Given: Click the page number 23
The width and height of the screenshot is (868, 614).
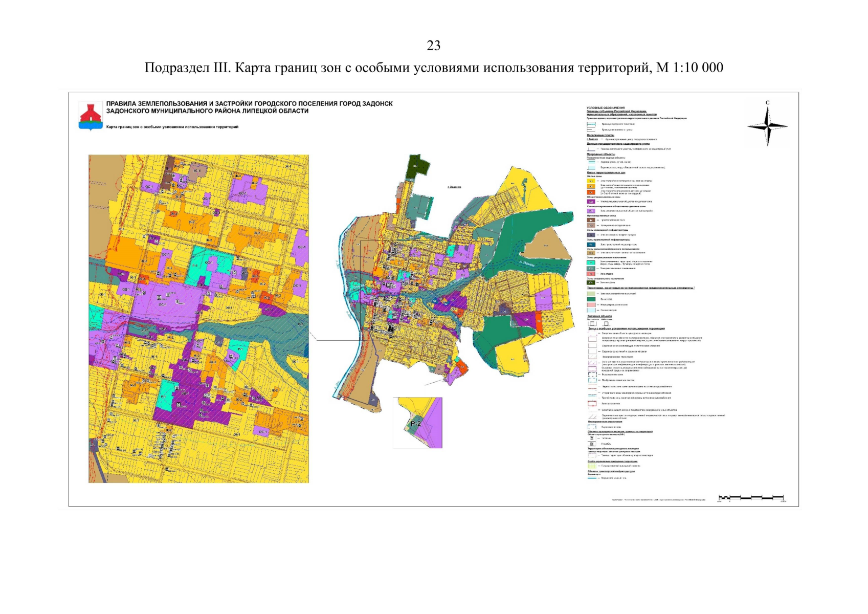Looking at the screenshot, I should pos(433,46).
